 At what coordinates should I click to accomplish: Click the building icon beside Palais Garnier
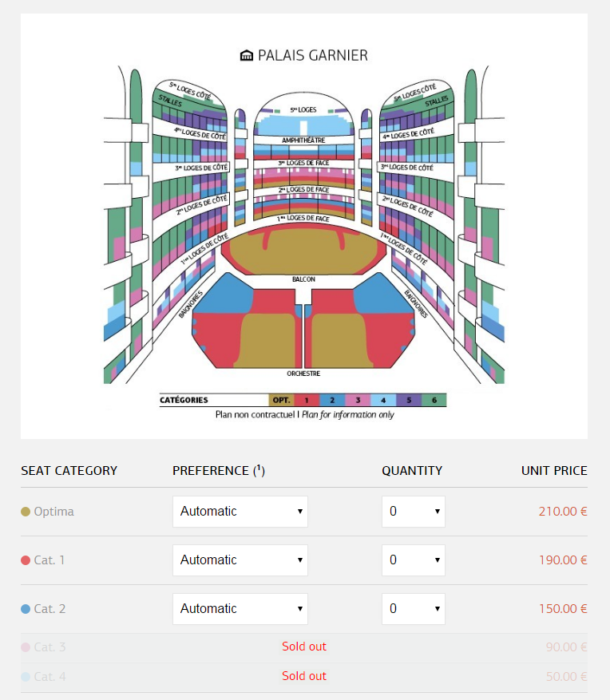247,55
